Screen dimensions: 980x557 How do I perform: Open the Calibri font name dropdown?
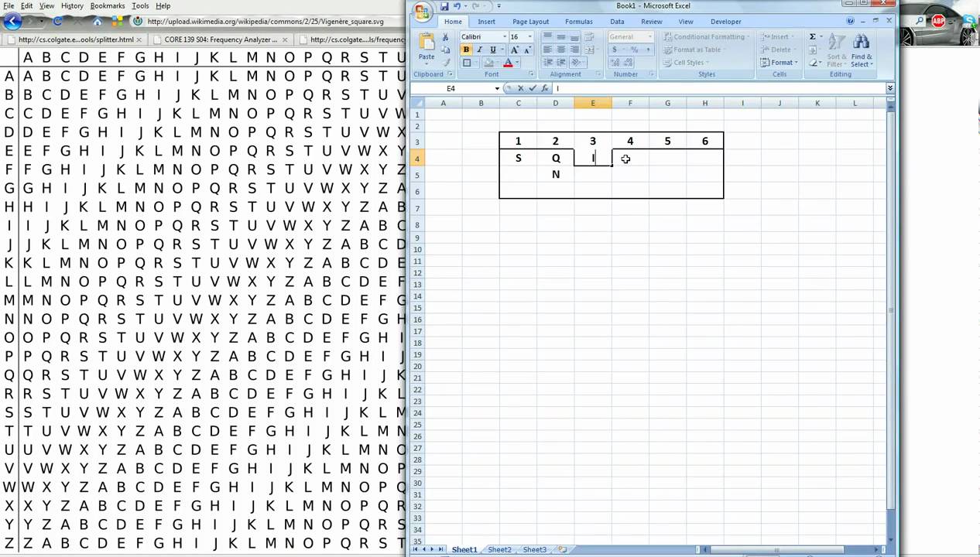(x=505, y=37)
